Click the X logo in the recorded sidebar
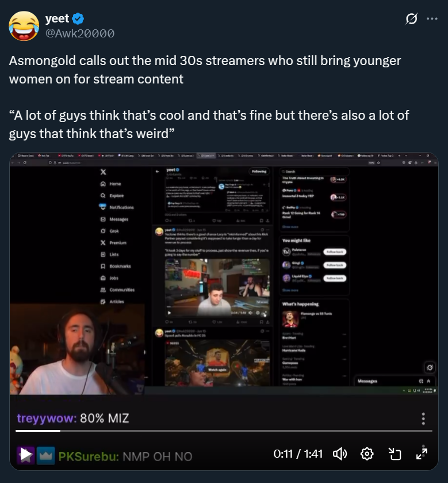This screenshot has width=448, height=483. click(104, 172)
